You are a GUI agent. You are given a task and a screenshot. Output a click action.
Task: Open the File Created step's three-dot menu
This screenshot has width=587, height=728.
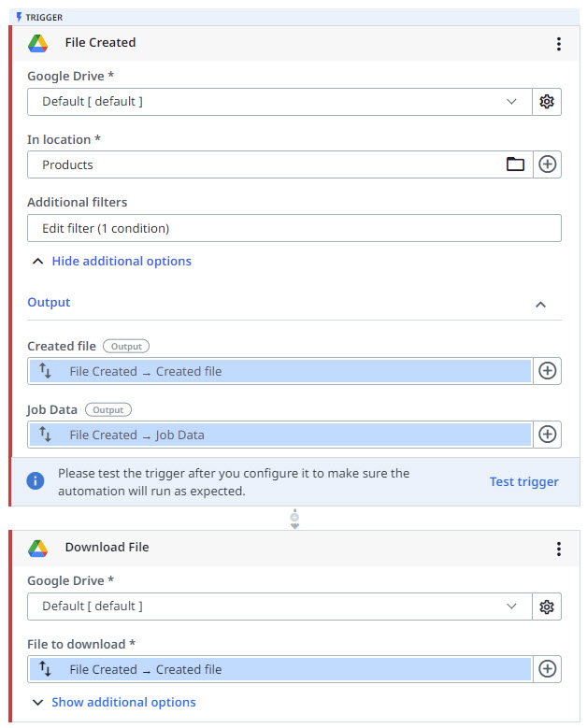pos(559,44)
